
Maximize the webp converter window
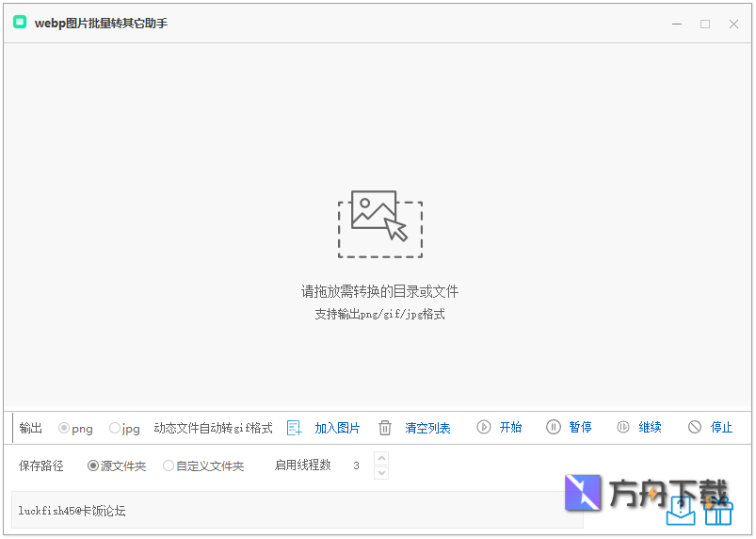tap(705, 24)
